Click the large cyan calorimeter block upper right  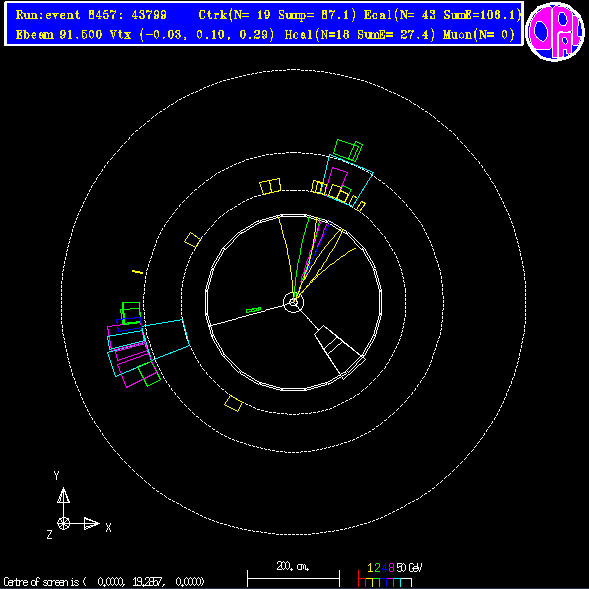(348, 181)
